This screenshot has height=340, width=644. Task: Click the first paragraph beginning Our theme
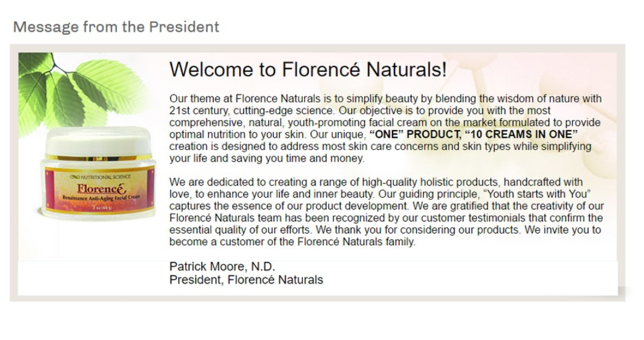386,129
